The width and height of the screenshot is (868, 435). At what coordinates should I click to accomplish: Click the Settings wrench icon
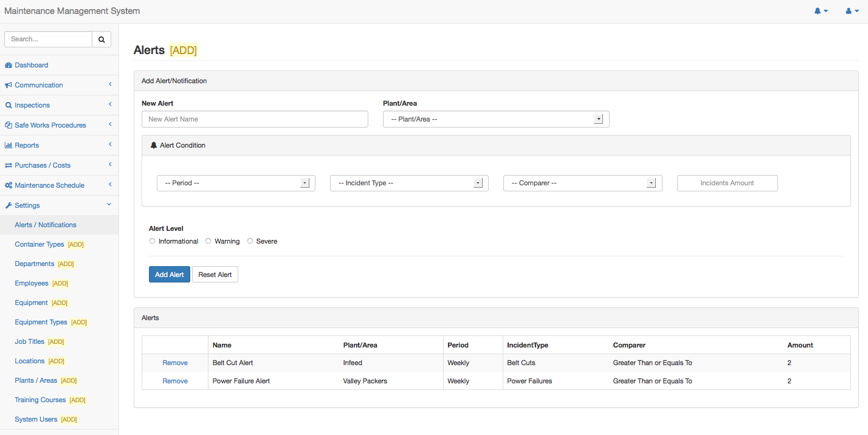[9, 205]
